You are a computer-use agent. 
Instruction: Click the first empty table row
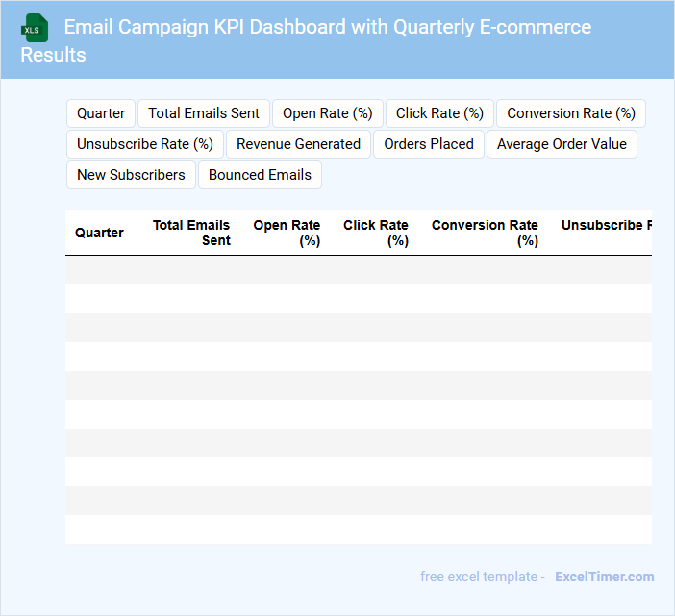click(358, 270)
